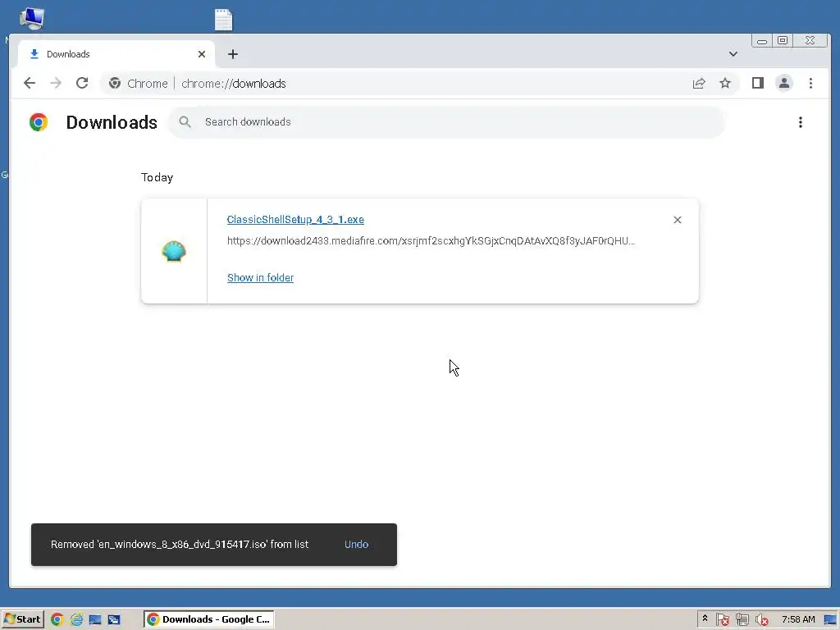Click the muted volume tray icon
Viewport: 840px width, 630px height.
click(x=761, y=620)
